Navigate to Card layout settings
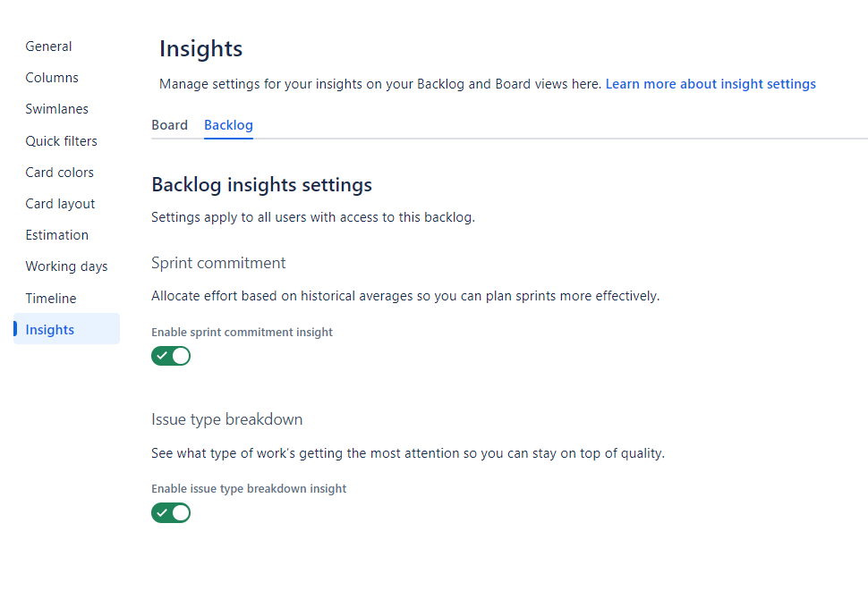This screenshot has height=591, width=868. click(x=60, y=204)
